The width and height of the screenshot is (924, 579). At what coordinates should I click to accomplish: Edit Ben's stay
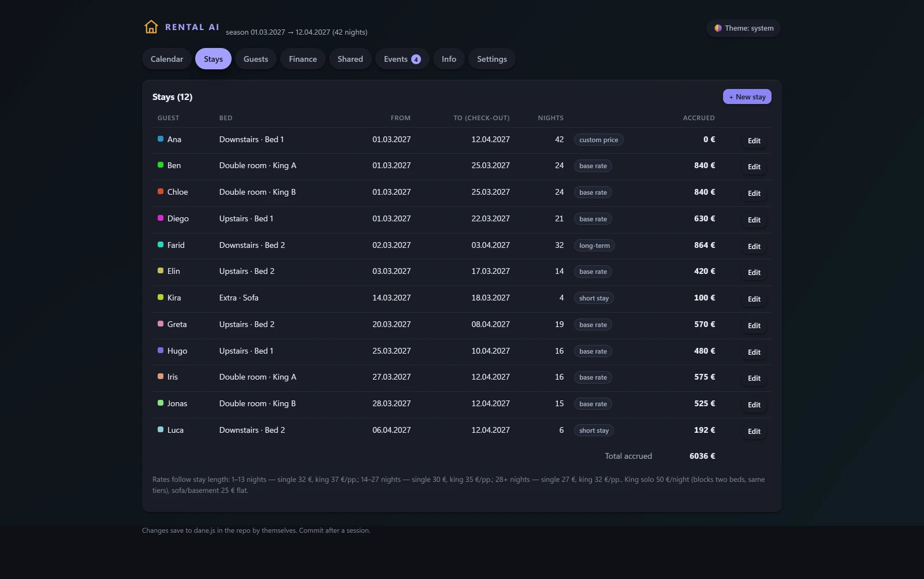754,166
